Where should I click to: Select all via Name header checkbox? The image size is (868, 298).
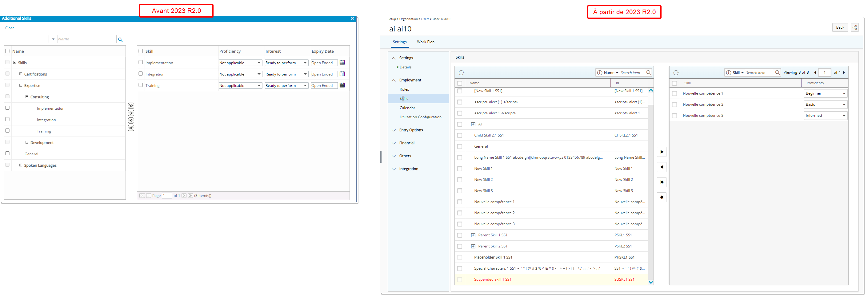click(460, 83)
